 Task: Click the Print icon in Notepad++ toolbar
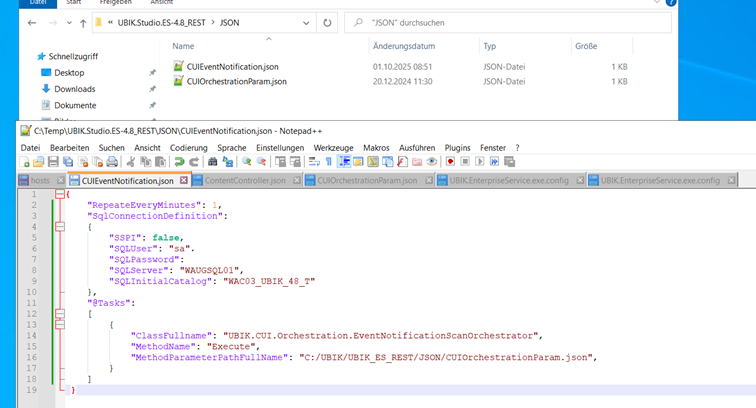(x=112, y=161)
